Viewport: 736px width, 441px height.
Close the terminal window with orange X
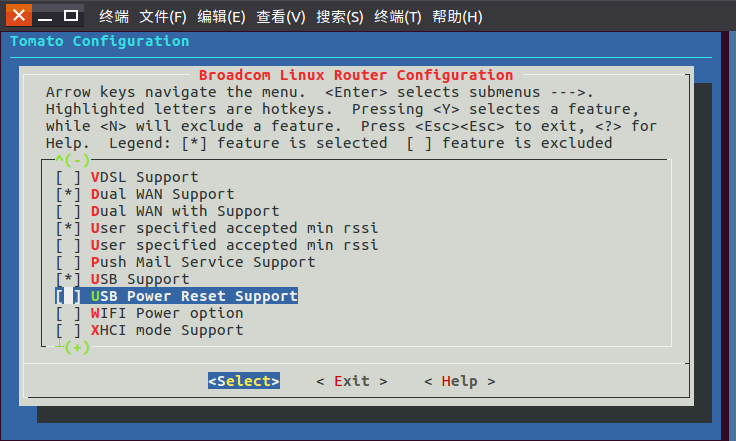point(19,15)
